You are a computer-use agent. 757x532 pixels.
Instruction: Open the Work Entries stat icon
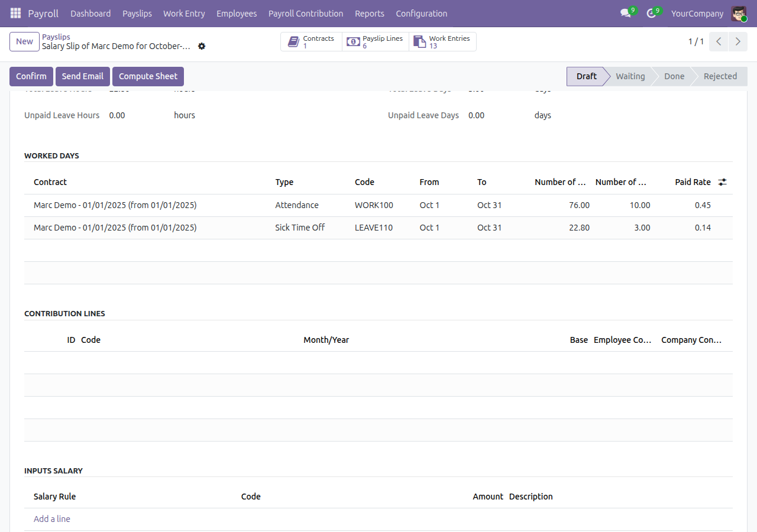pos(419,41)
